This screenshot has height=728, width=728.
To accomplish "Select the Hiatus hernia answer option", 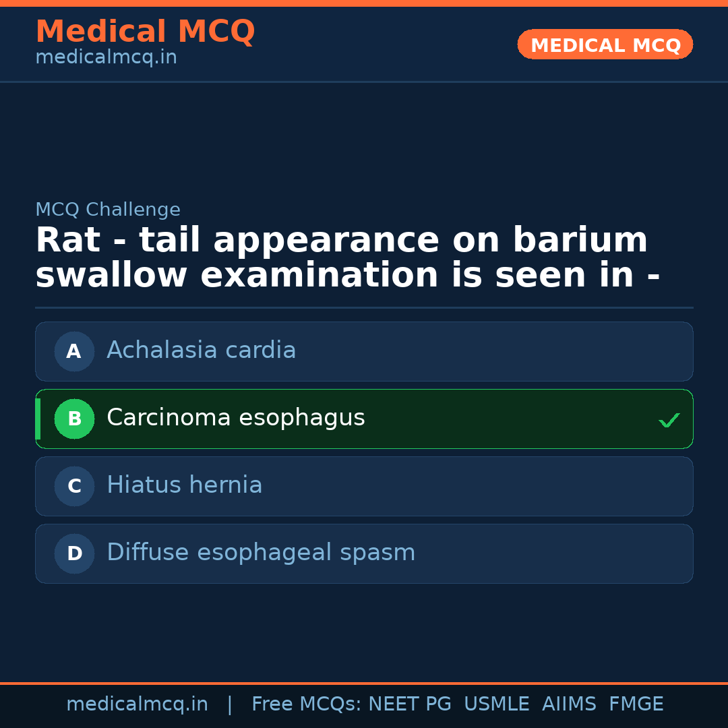I will (x=364, y=486).
